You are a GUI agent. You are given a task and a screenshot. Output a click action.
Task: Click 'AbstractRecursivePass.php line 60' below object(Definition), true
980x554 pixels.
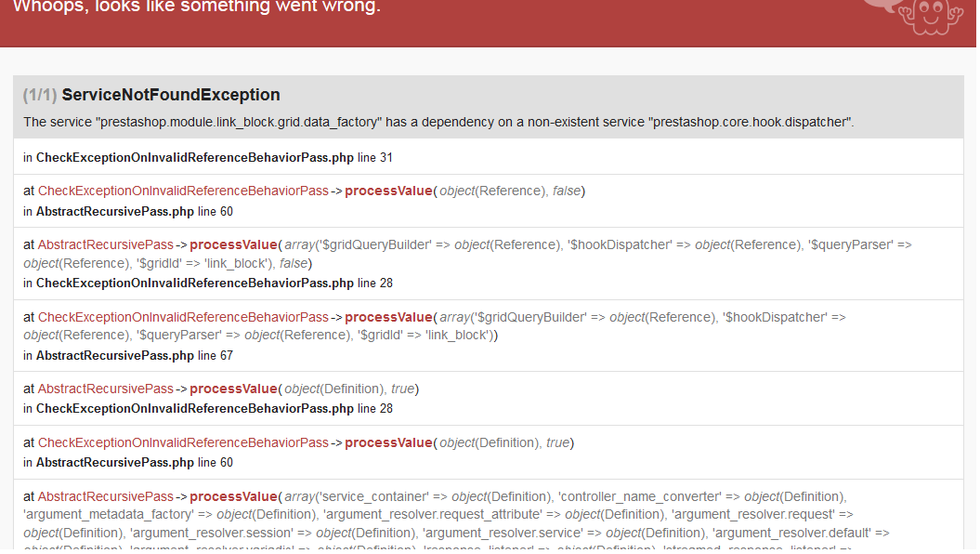[135, 462]
